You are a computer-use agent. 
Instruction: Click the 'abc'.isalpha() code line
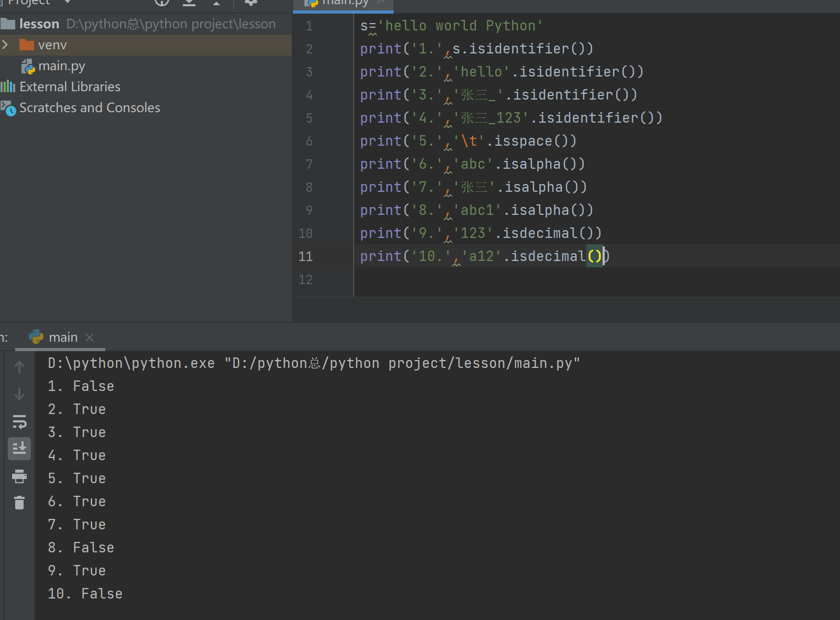click(x=472, y=164)
